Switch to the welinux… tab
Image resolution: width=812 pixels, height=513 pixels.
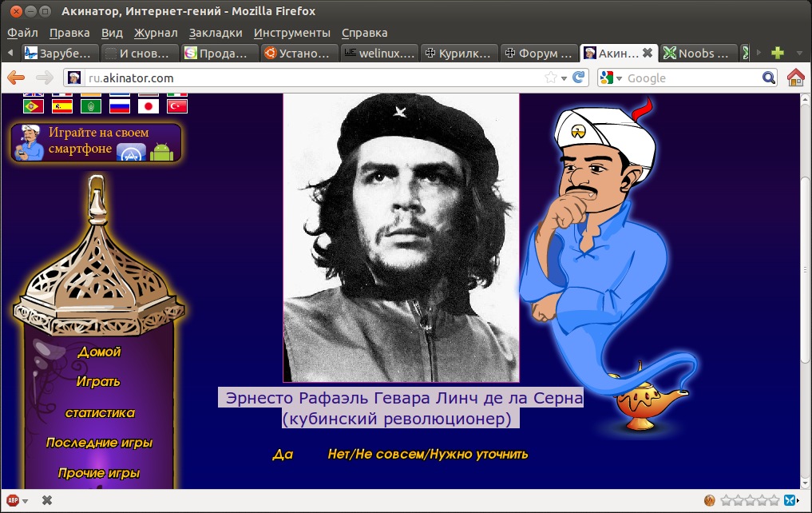point(379,53)
